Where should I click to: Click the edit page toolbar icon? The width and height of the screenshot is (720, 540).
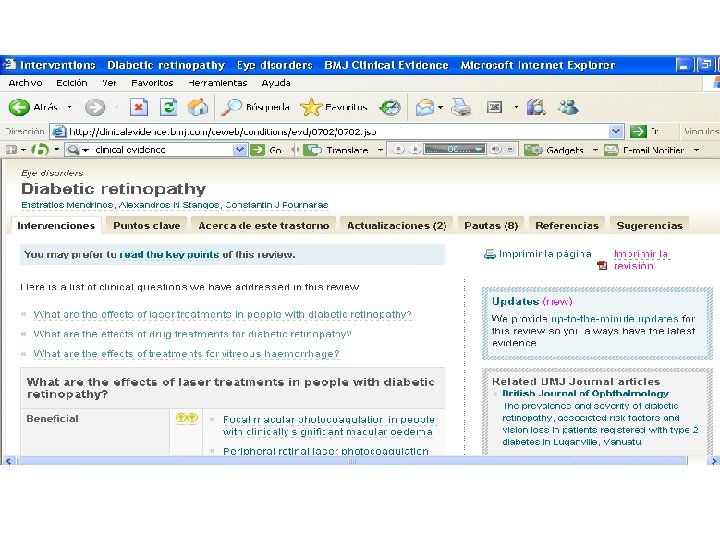495,107
